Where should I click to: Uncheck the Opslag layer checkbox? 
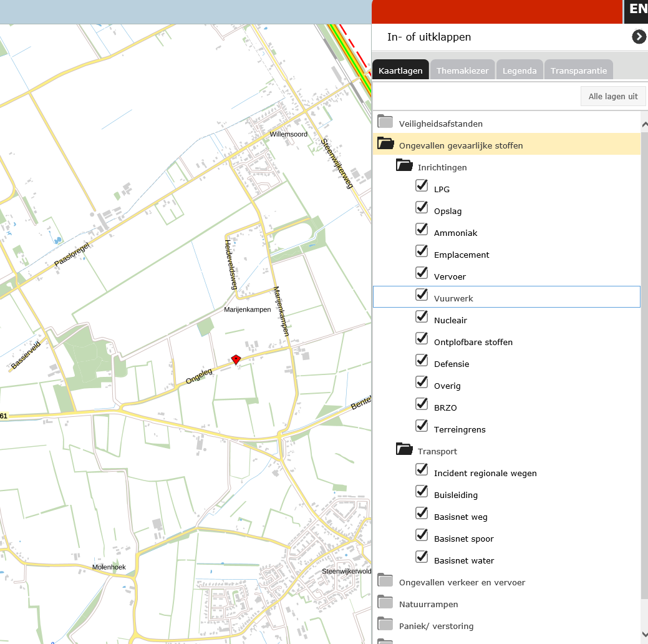422,208
